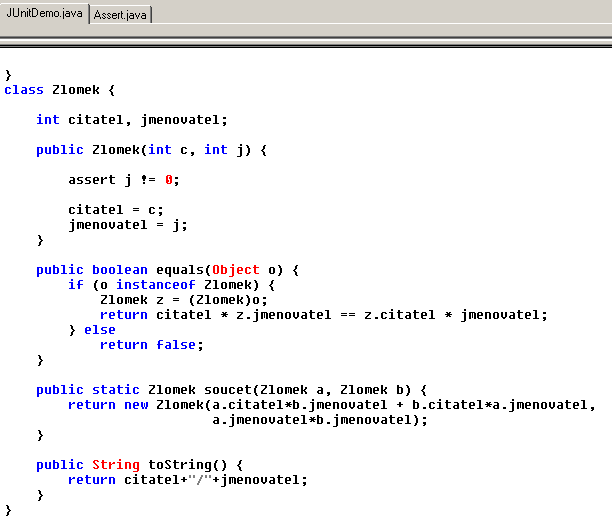Click the 'return citatel * z.jmenovatel ==' line

coord(324,315)
